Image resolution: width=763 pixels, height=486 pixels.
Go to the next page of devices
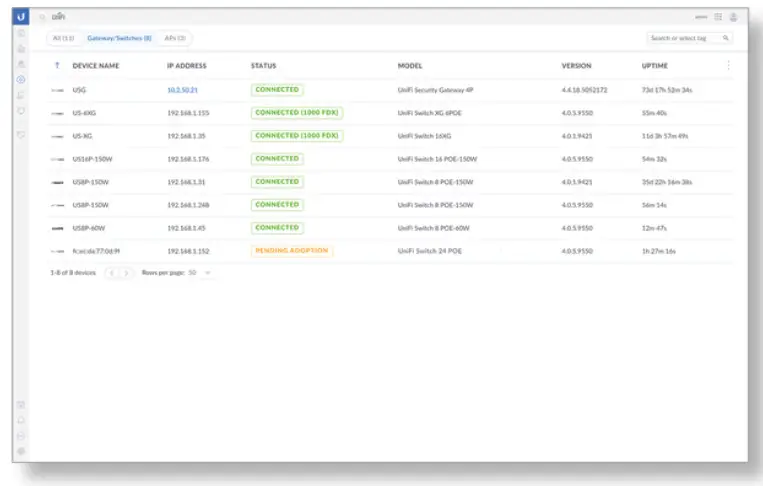pyautogui.click(x=127, y=273)
